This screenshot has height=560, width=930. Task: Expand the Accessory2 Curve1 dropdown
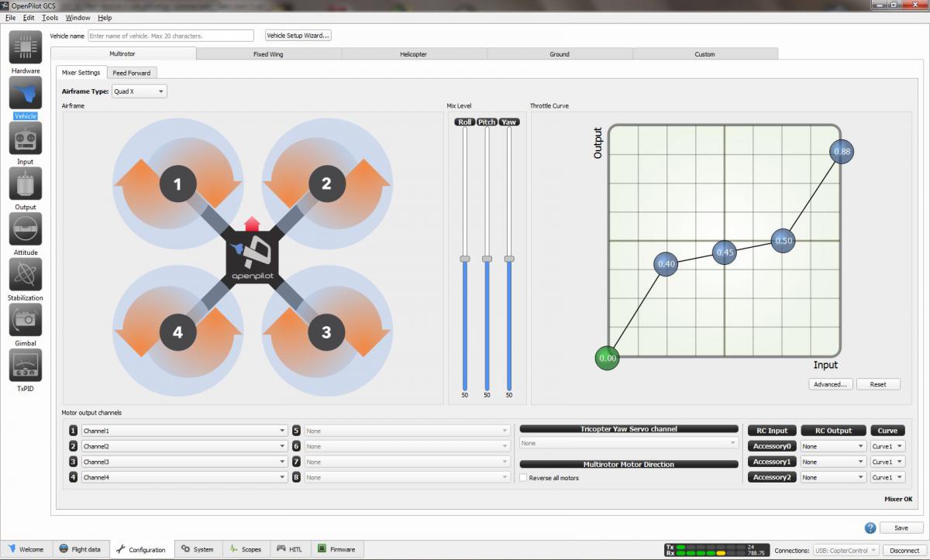click(x=888, y=477)
